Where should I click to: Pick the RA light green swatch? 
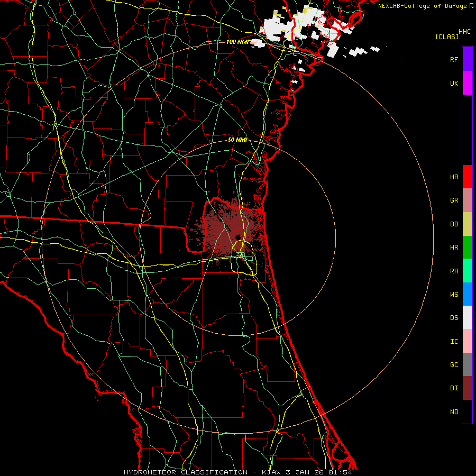pos(467,271)
